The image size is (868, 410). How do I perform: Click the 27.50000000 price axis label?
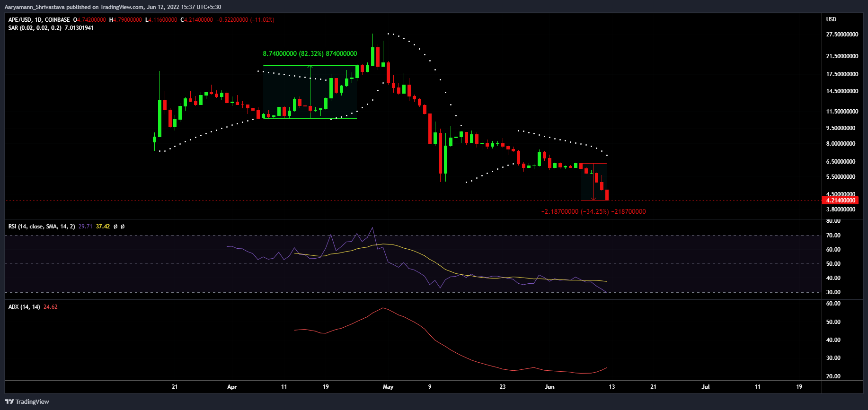pyautogui.click(x=842, y=35)
